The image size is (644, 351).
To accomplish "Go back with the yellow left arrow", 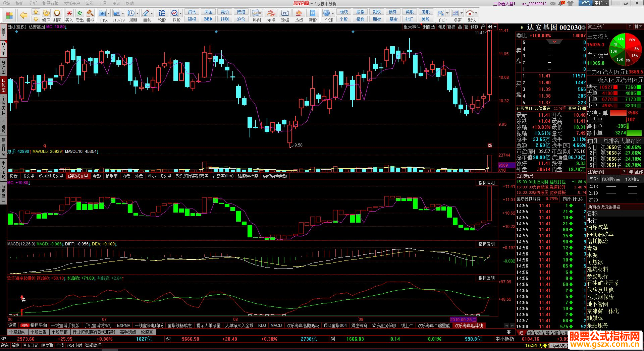I will tap(23, 15).
